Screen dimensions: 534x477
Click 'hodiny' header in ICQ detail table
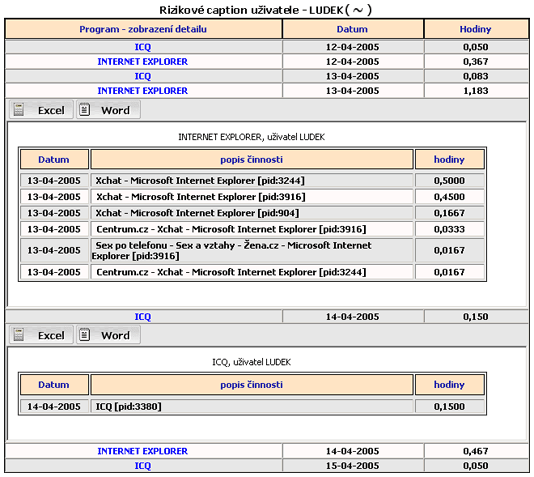tap(449, 385)
